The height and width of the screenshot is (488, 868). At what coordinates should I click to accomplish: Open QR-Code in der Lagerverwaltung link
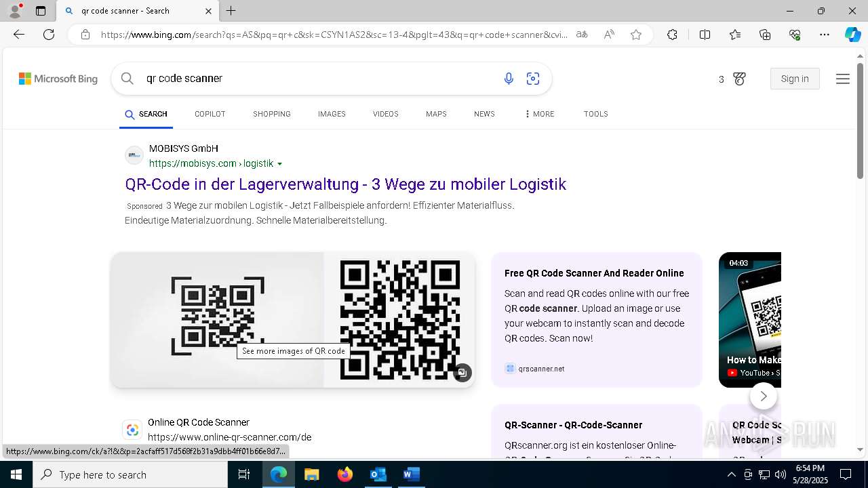tap(345, 184)
